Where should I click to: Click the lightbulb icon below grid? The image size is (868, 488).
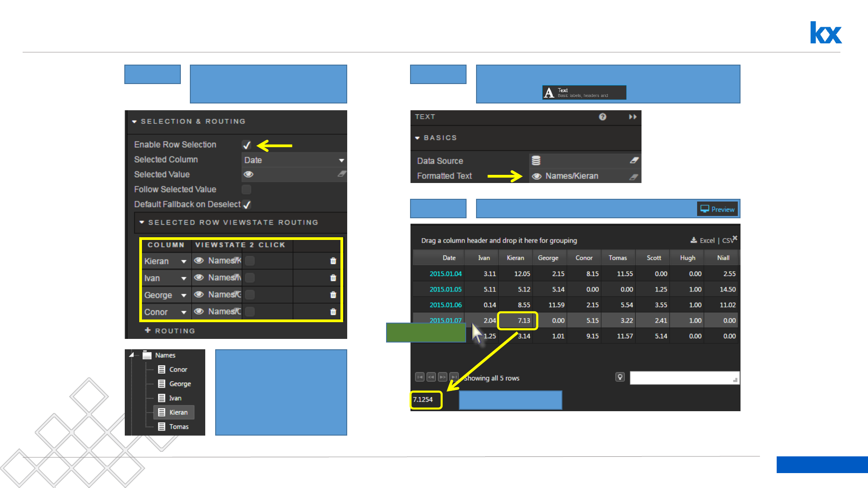(620, 377)
